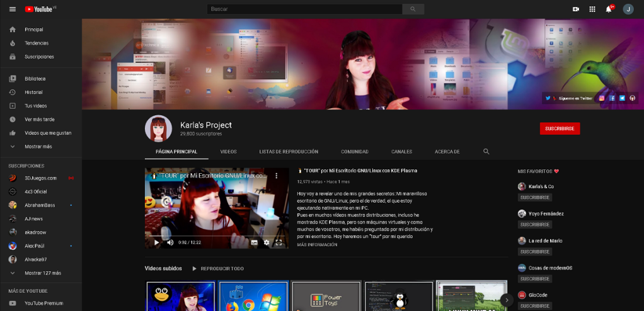Image resolution: width=644 pixels, height=311 pixels.
Task: Open the COMUNIDAD tab
Action: [354, 151]
